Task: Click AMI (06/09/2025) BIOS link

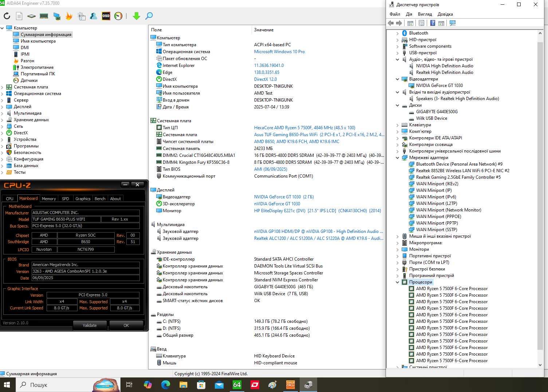Action: (271, 169)
